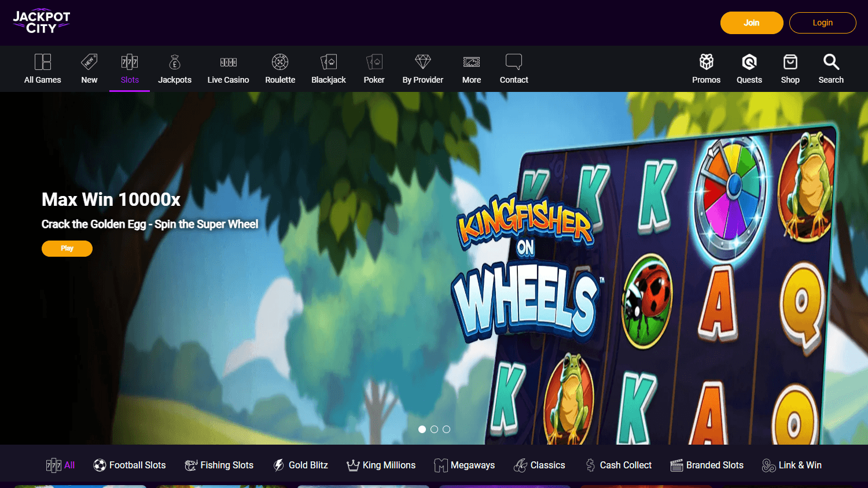The image size is (868, 488).
Task: Click the All filter 777 icon
Action: click(x=54, y=465)
